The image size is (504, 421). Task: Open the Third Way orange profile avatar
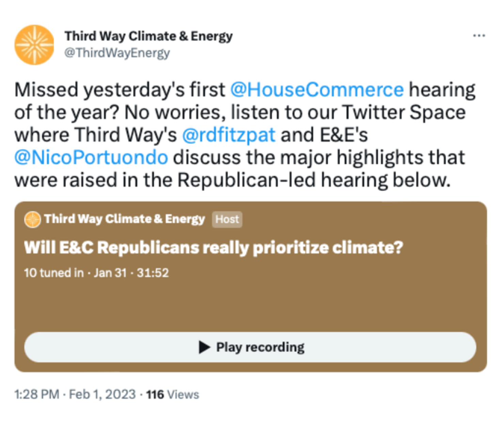tap(34, 45)
